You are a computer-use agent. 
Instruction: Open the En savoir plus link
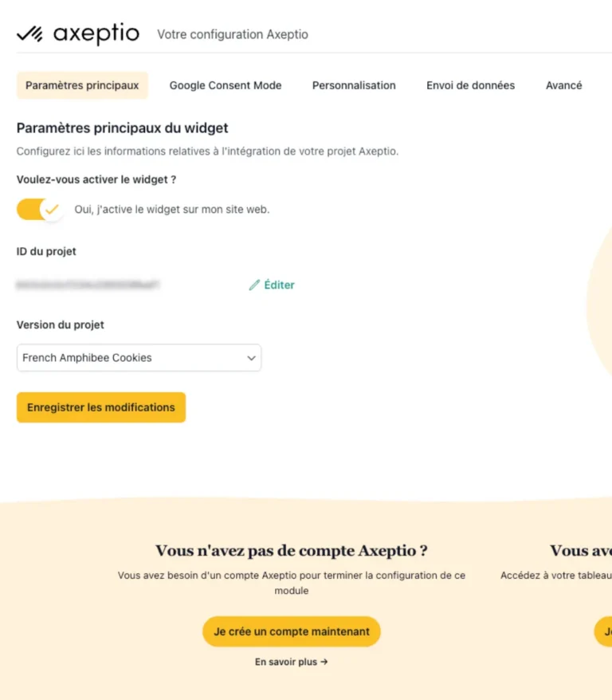coord(287,662)
